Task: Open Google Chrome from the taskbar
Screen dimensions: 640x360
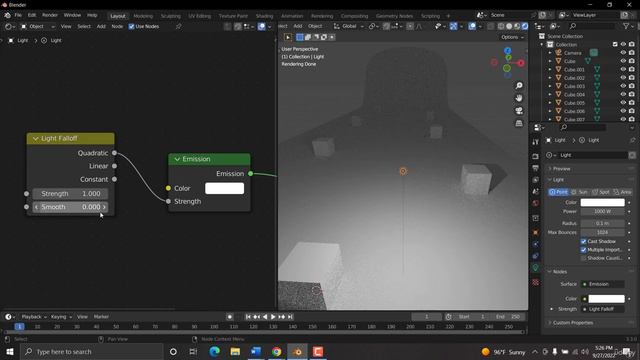Action: pos(276,351)
